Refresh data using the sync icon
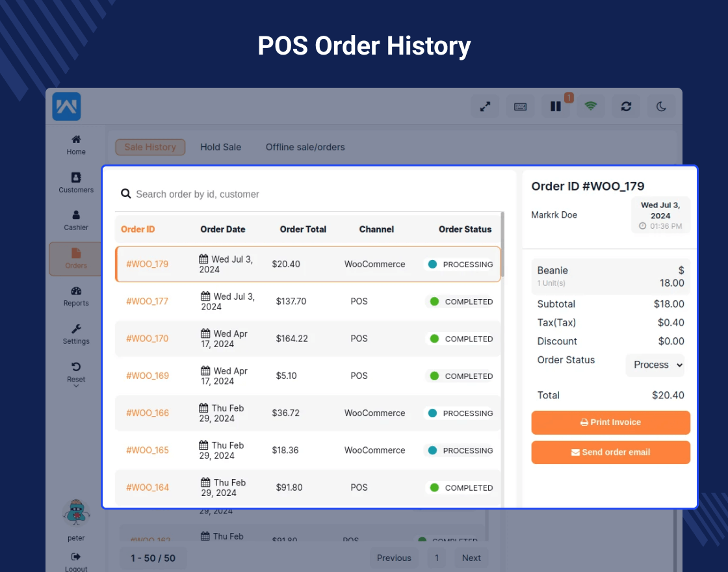This screenshot has height=572, width=728. [x=625, y=106]
